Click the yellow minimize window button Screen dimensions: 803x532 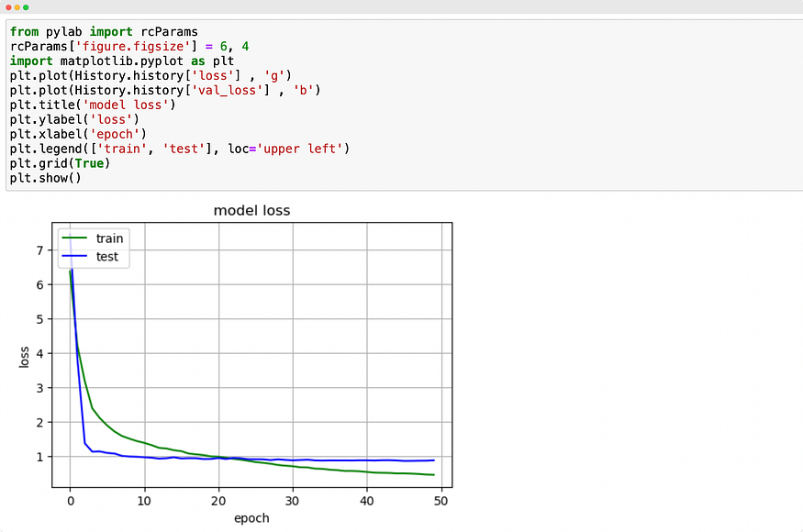coord(17,7)
